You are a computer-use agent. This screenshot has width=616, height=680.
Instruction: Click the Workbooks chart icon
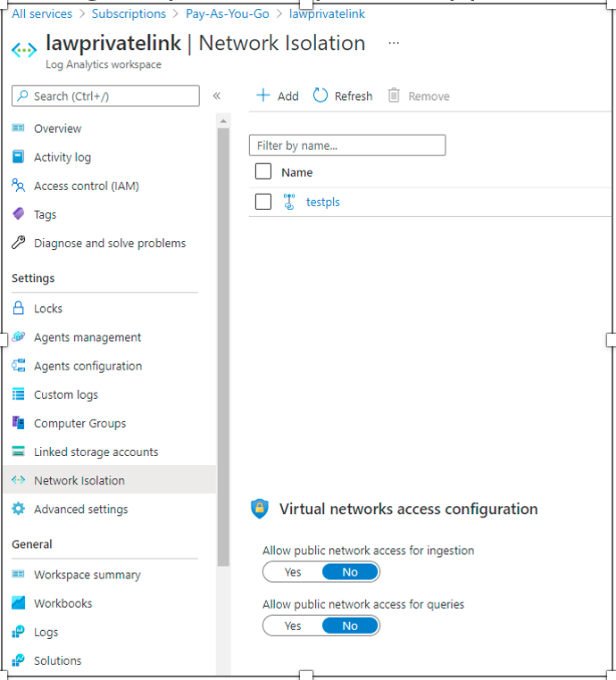pyautogui.click(x=18, y=602)
